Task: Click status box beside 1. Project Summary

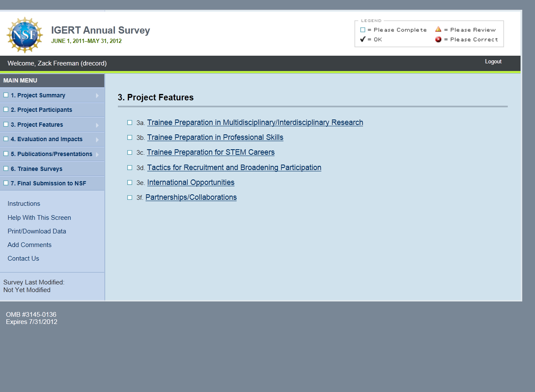Action: point(6,95)
